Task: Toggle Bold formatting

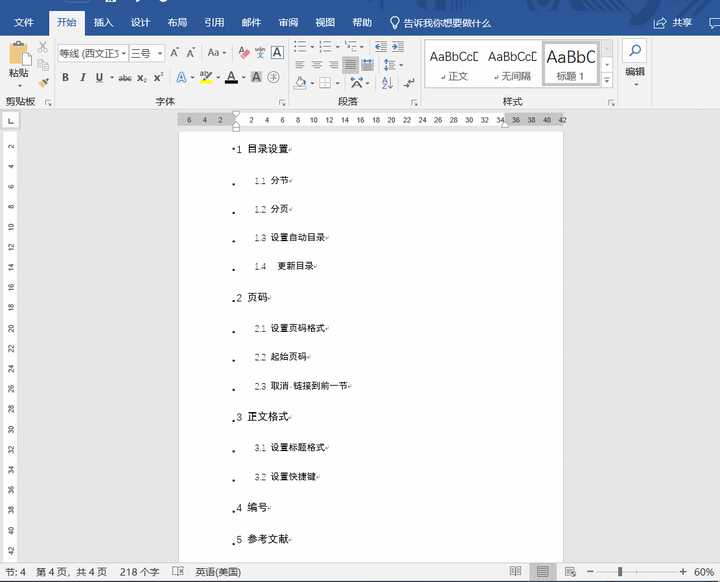Action: pos(66,78)
